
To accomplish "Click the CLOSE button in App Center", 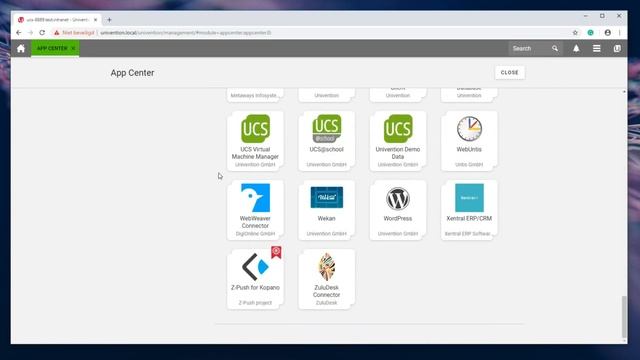I will pos(510,73).
